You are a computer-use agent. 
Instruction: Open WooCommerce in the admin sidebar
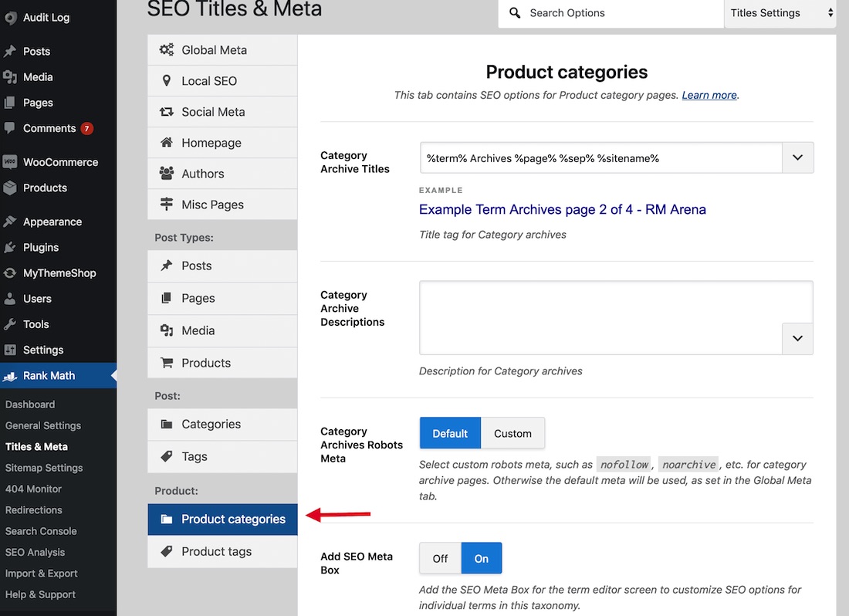pos(60,162)
